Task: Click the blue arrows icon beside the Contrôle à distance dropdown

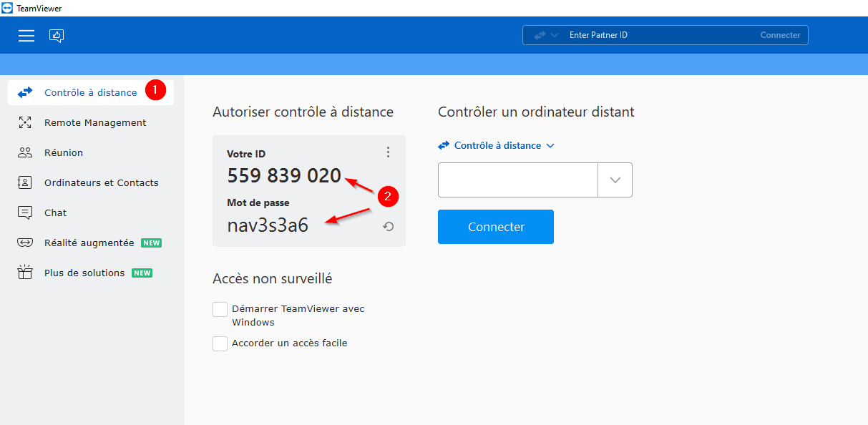Action: coord(444,145)
